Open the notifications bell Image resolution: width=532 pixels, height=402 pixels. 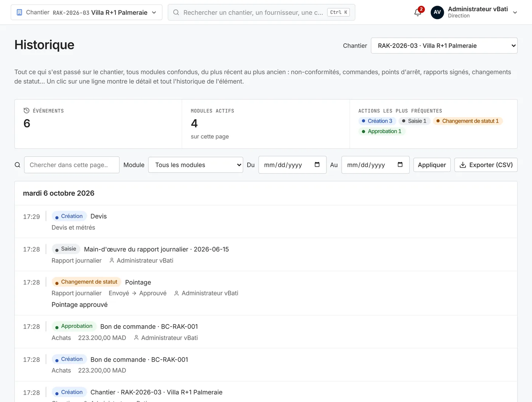click(x=418, y=12)
